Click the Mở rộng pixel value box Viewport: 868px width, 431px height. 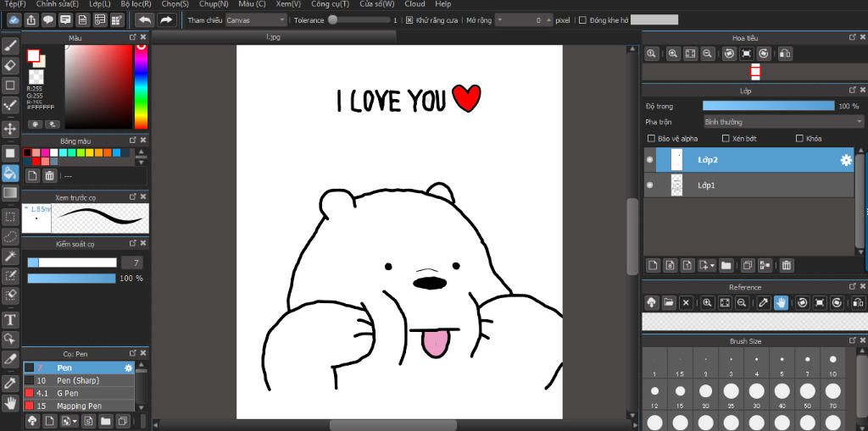pos(524,20)
